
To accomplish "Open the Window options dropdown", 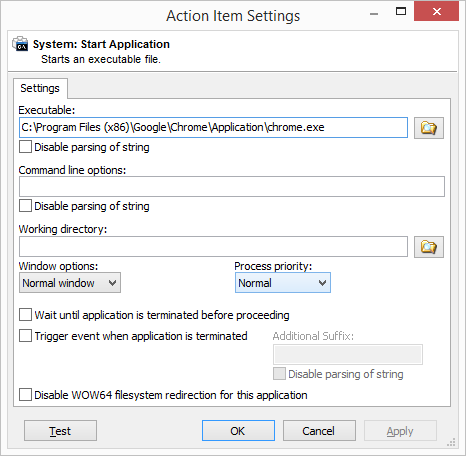I will pos(70,283).
